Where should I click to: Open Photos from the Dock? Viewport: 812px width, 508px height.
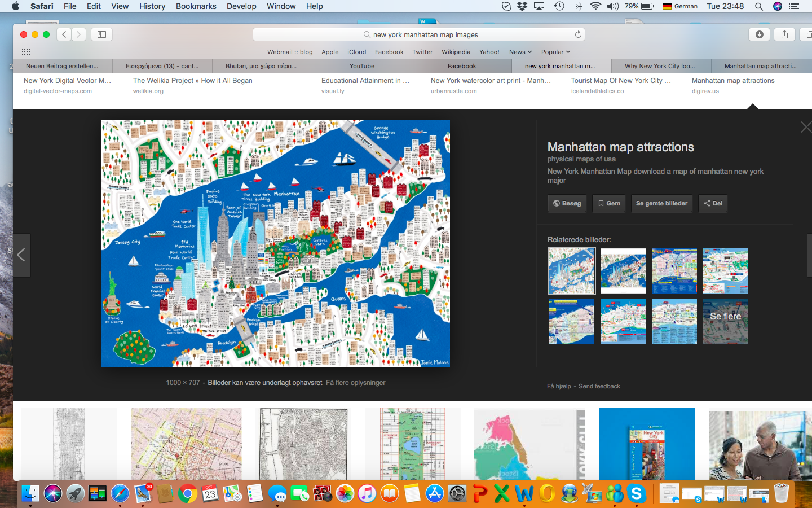345,494
